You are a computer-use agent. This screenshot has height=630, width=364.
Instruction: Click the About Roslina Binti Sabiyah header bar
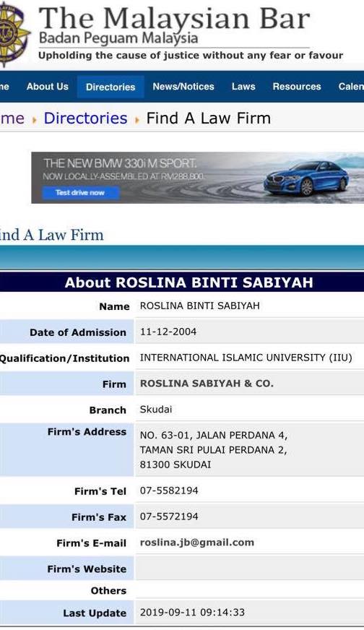182,282
